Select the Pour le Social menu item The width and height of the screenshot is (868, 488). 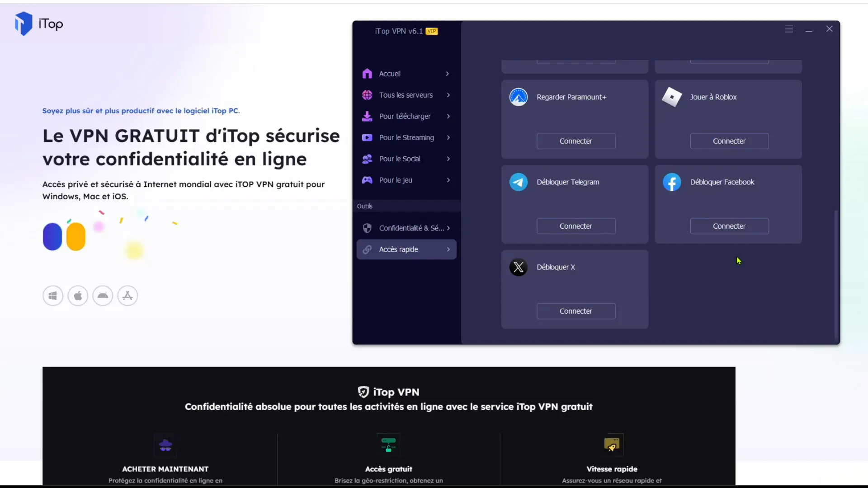click(x=408, y=159)
